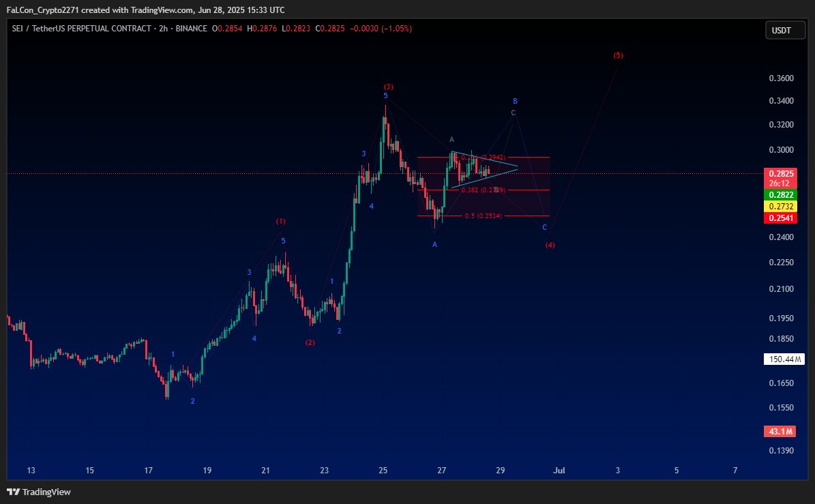This screenshot has height=504, width=815.
Task: Click the red 0.2541 price label
Action: coord(781,218)
